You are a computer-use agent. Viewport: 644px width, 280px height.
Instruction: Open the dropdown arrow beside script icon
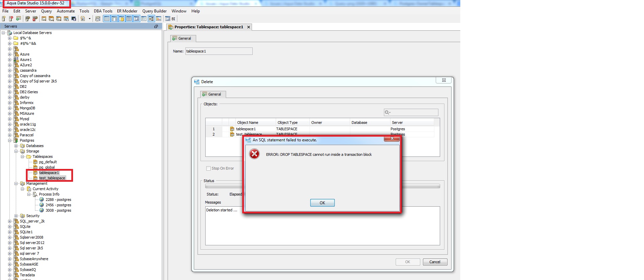point(90,19)
